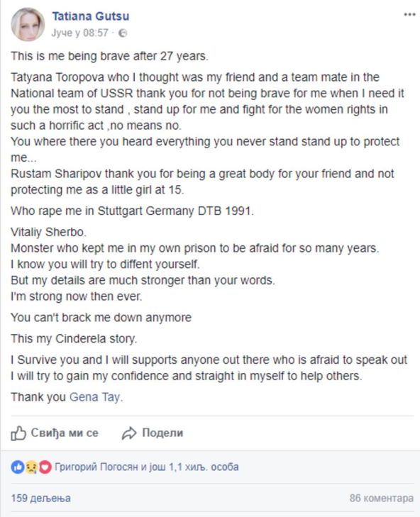The width and height of the screenshot is (420, 517).
Task: View the "159 дељења" shares list
Action: pyautogui.click(x=41, y=498)
